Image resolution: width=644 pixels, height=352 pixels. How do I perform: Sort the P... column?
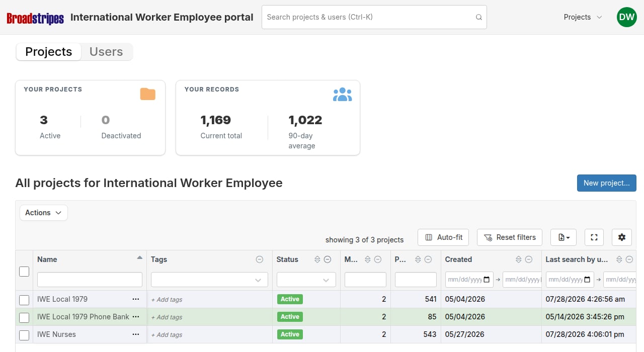coord(418,259)
